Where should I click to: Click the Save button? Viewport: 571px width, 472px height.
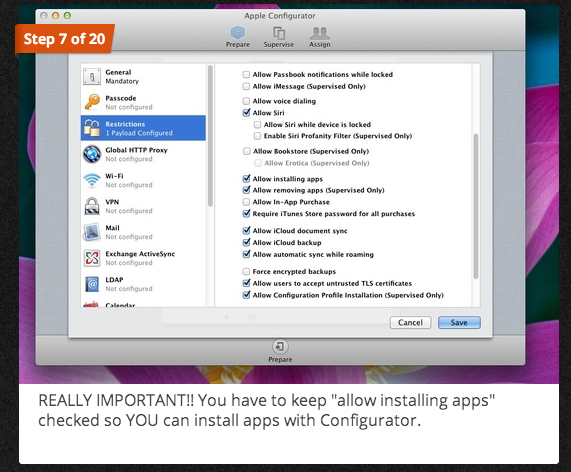(459, 322)
